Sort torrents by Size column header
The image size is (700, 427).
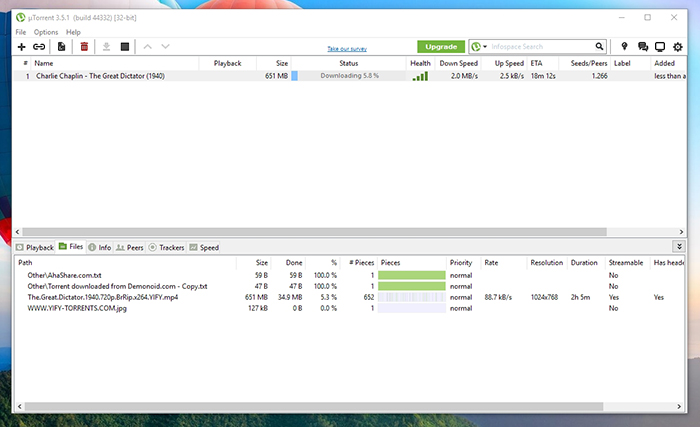click(282, 63)
